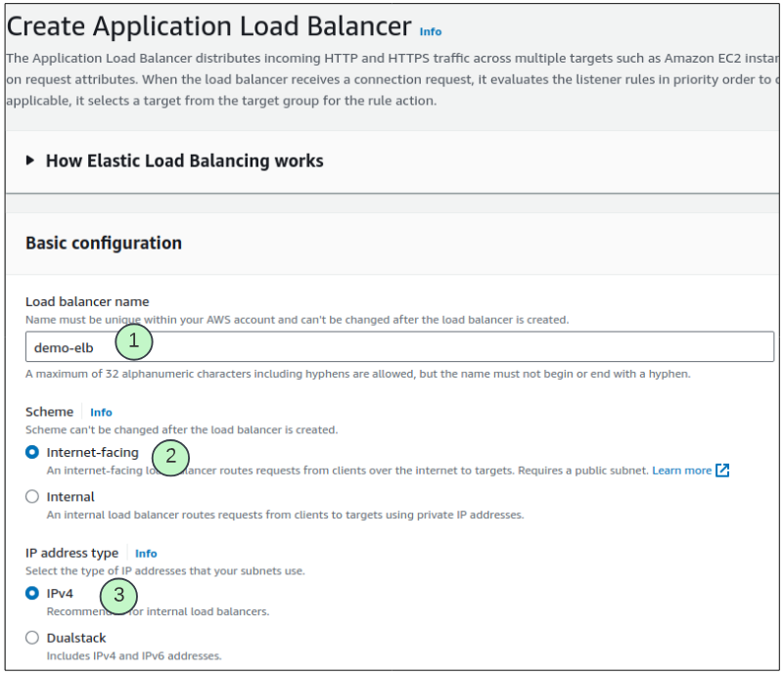Image resolution: width=784 pixels, height=675 pixels.
Task: Click the green numbered circle 1
Action: point(134,342)
